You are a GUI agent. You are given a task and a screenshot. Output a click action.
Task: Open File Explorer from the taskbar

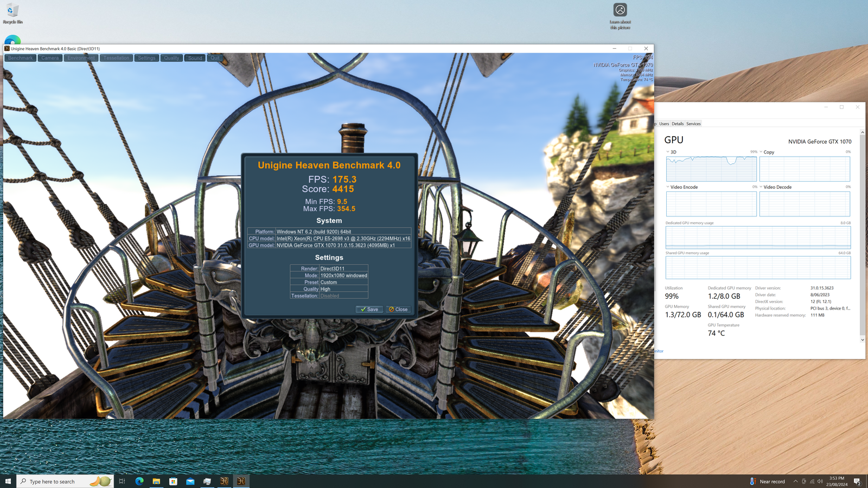[x=156, y=481]
